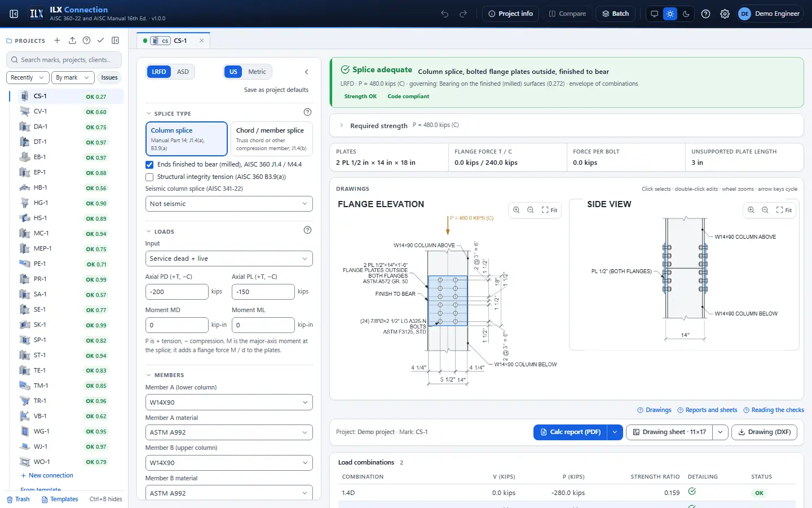Zoom out on the Side View drawing
The image size is (812, 508).
point(765,210)
